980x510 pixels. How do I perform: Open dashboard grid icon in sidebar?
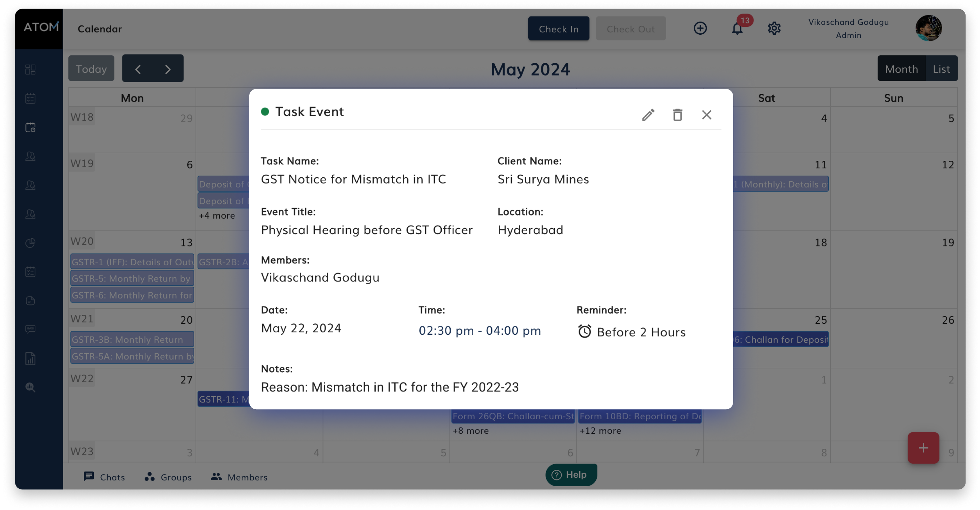click(31, 69)
